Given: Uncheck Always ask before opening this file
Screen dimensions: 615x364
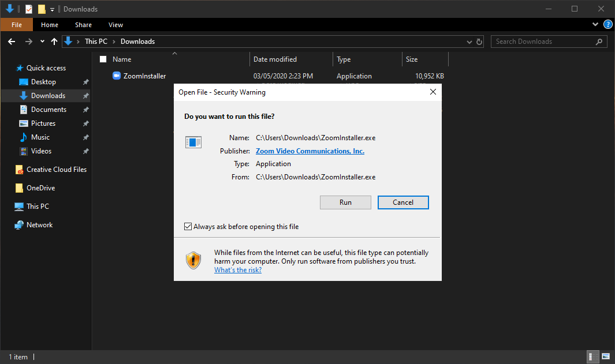Looking at the screenshot, I should click(x=188, y=227).
